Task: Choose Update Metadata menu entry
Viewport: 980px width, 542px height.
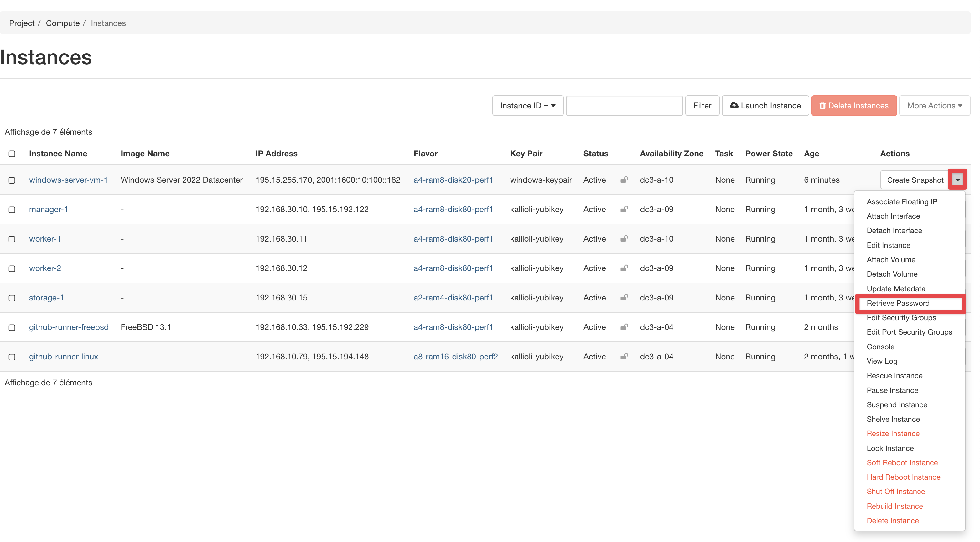Action: pyautogui.click(x=895, y=289)
